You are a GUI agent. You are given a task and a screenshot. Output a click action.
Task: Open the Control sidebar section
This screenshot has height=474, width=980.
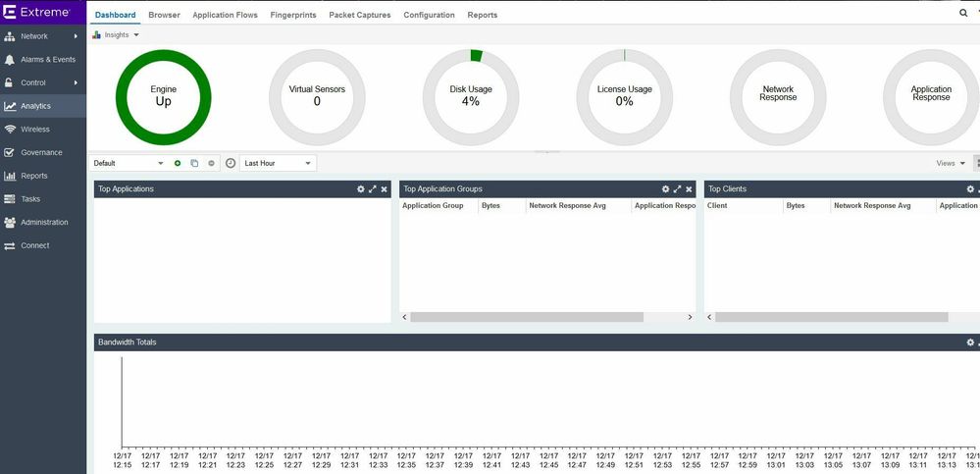pyautogui.click(x=43, y=82)
